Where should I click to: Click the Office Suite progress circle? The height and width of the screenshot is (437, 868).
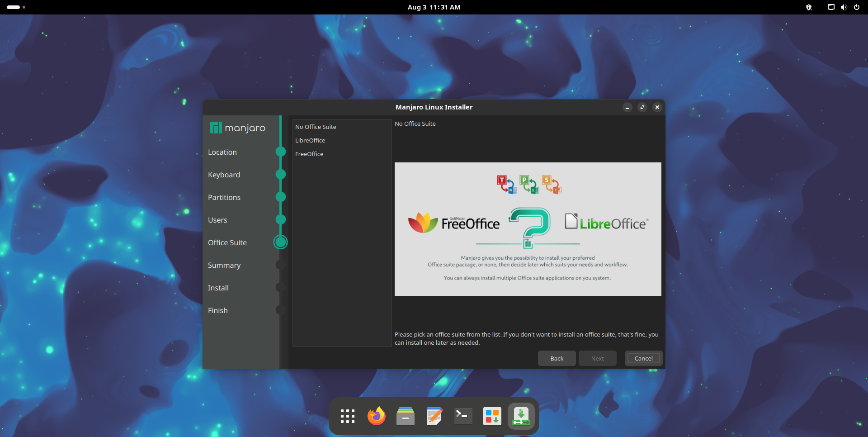tap(281, 242)
